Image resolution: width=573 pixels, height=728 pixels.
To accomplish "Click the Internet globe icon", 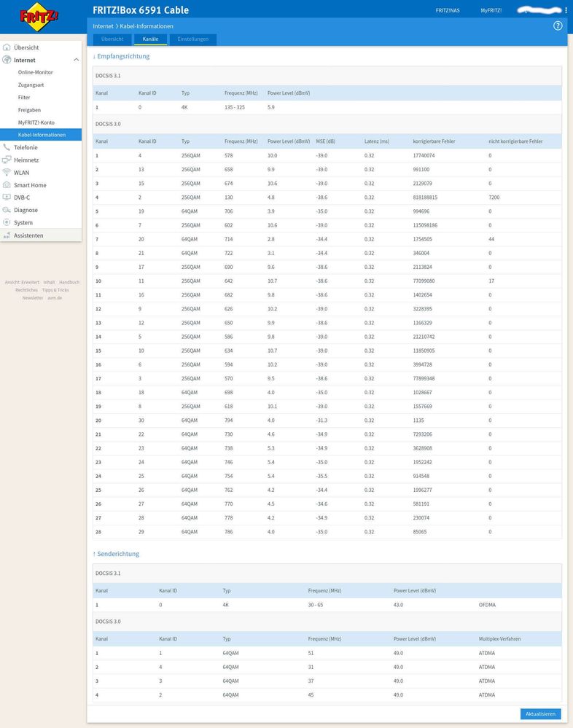I will (x=7, y=60).
